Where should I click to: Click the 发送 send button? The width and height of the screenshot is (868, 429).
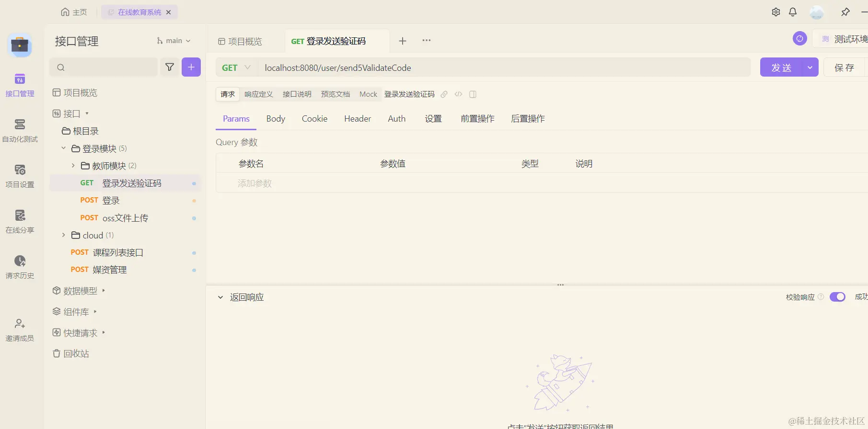tap(781, 68)
